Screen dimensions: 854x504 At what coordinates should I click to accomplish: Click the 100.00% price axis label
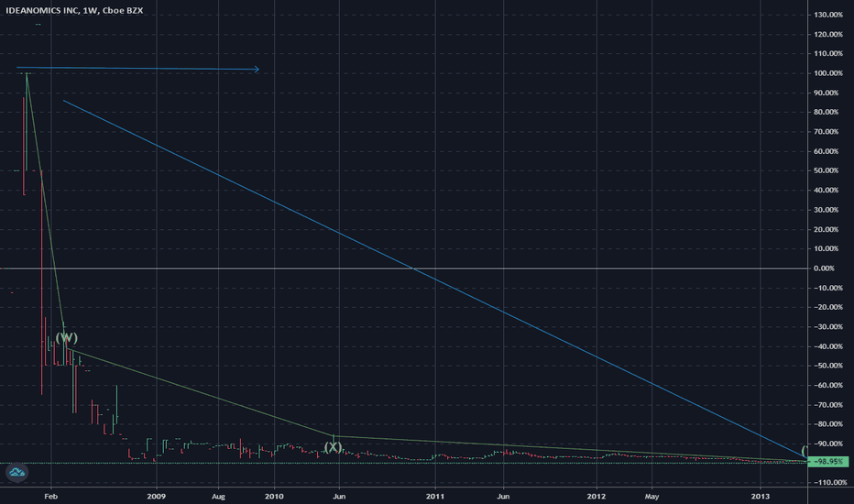coord(828,73)
